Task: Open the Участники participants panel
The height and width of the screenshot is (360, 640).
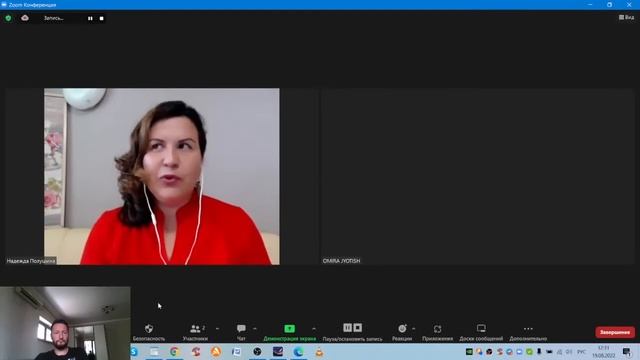Action: [195, 332]
